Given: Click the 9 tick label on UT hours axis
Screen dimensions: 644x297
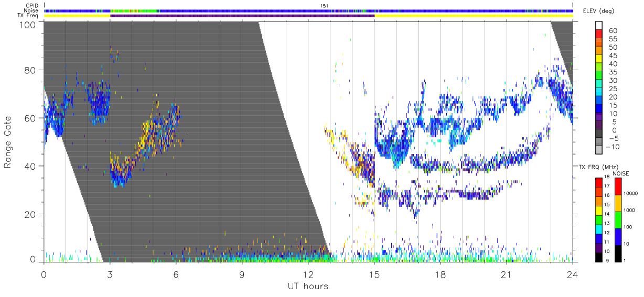Looking at the screenshot, I should [x=242, y=273].
